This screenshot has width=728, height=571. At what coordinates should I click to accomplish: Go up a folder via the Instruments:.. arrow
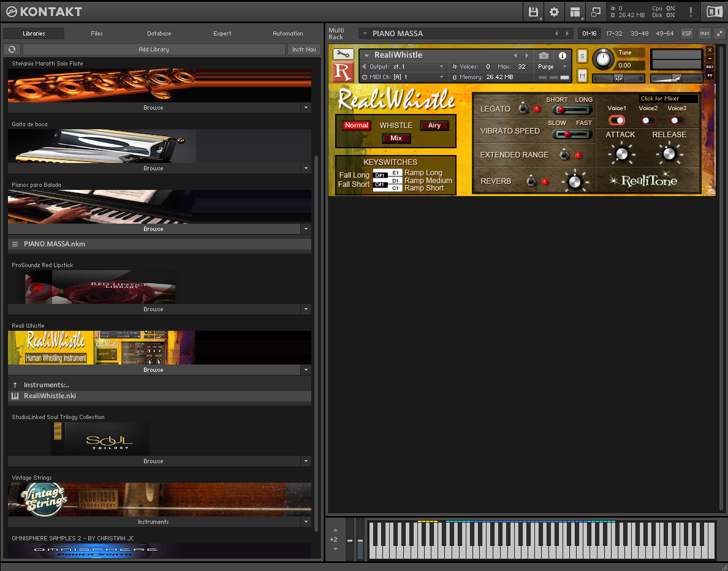[x=15, y=385]
